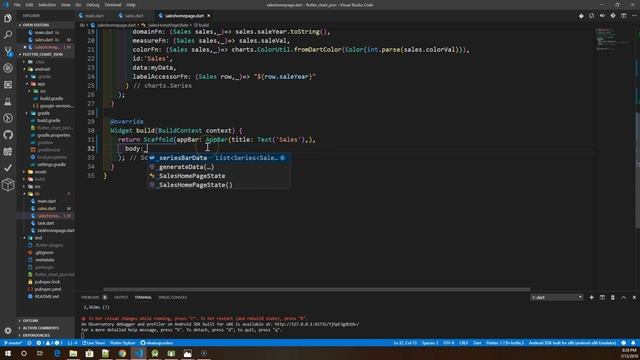Open the flask test view in activity bar
This screenshot has width=640, height=360.
pos(8,102)
